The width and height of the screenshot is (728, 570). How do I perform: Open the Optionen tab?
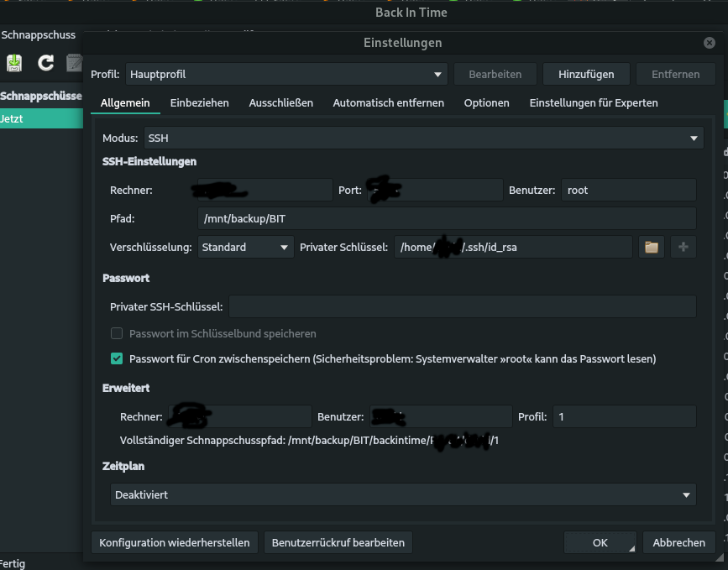pos(486,103)
